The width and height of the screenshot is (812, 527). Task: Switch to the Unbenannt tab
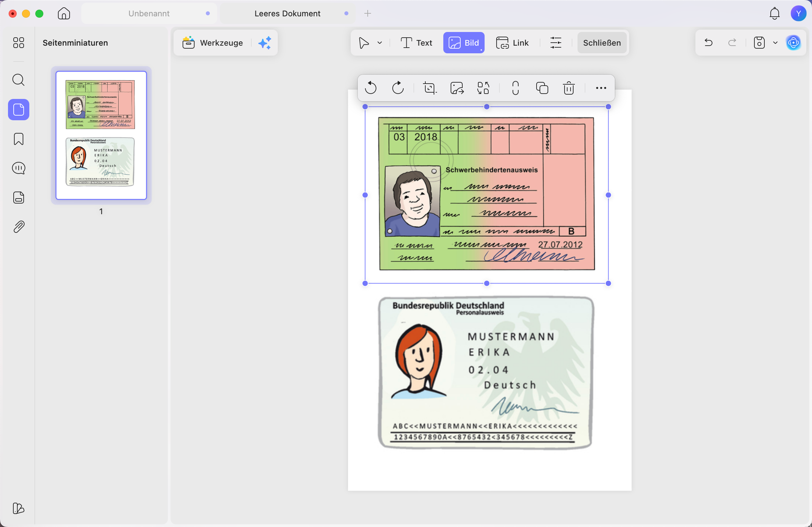(149, 14)
